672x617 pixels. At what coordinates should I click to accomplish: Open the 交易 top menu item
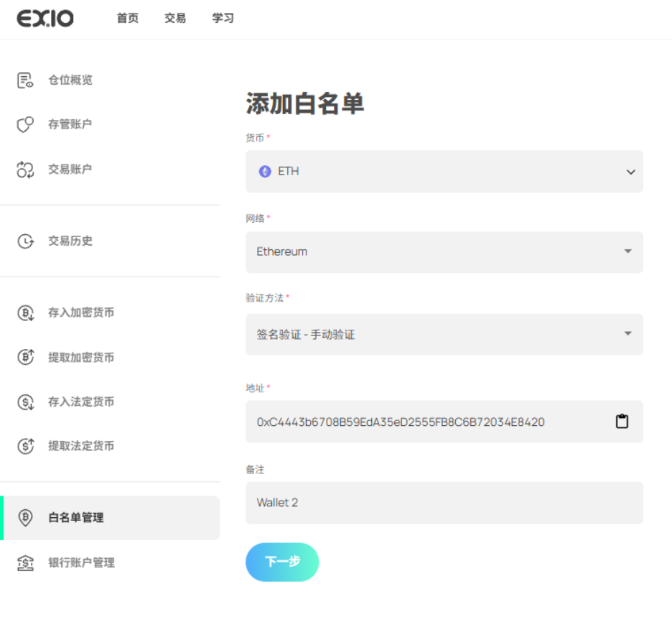coord(175,19)
